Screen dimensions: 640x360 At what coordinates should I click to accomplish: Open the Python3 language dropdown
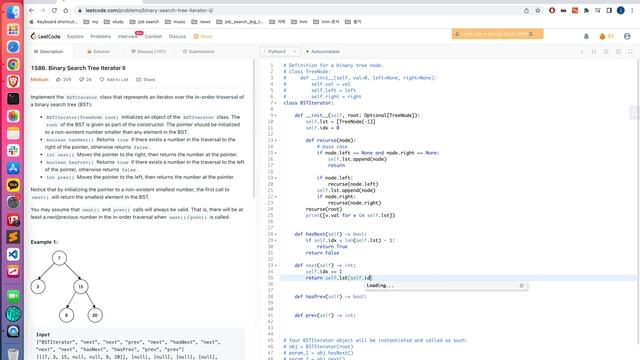click(x=280, y=52)
